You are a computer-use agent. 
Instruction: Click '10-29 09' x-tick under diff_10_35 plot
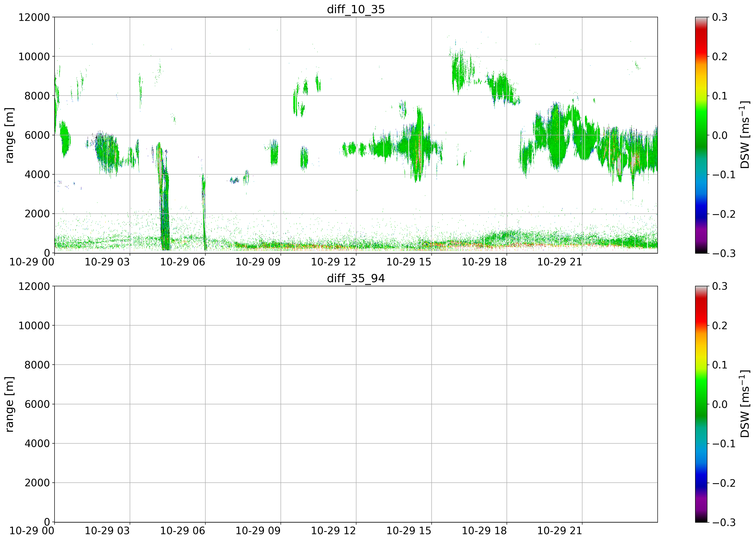258,262
